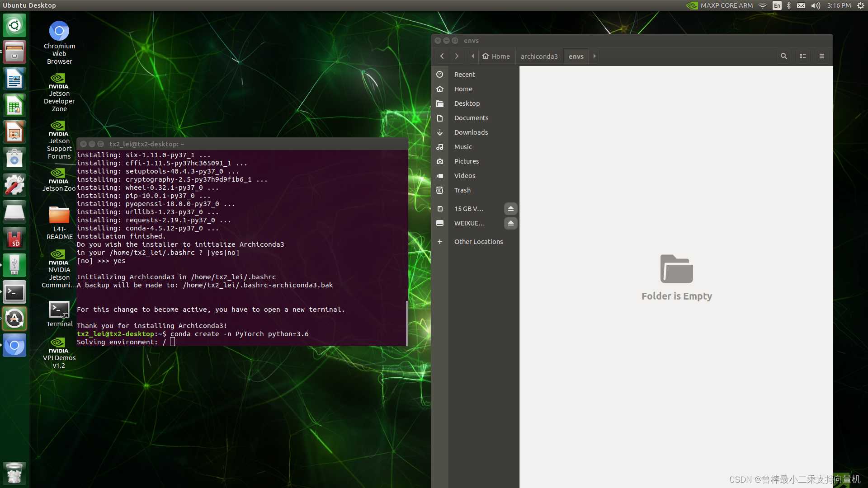Open the WEIXUE... mounted drive
Screen dimensions: 868x488
pos(468,223)
